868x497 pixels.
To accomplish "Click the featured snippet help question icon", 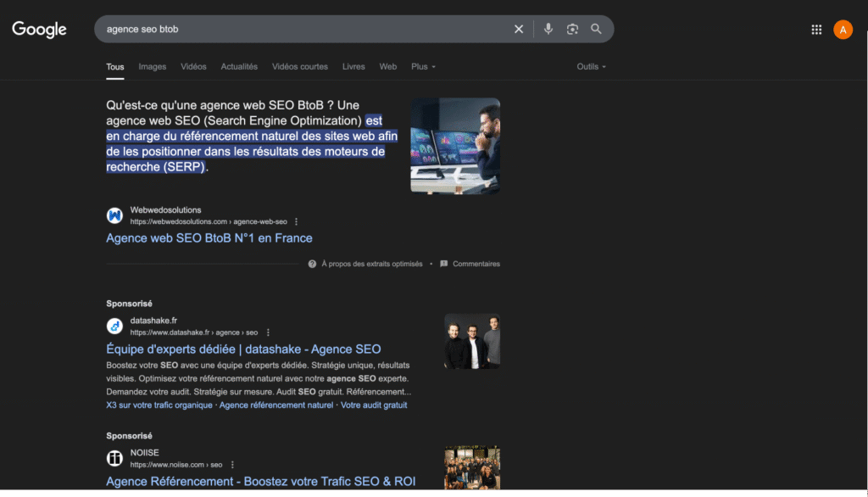I will coord(312,264).
